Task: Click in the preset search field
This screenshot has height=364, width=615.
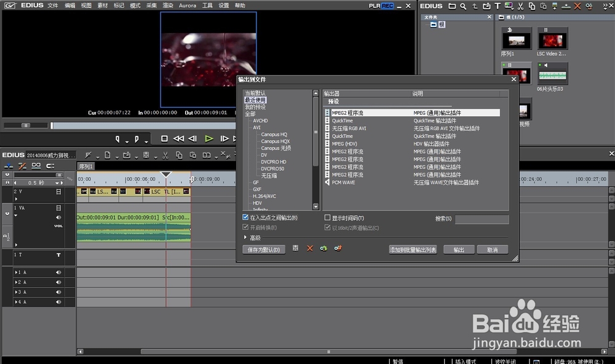Action: point(482,220)
